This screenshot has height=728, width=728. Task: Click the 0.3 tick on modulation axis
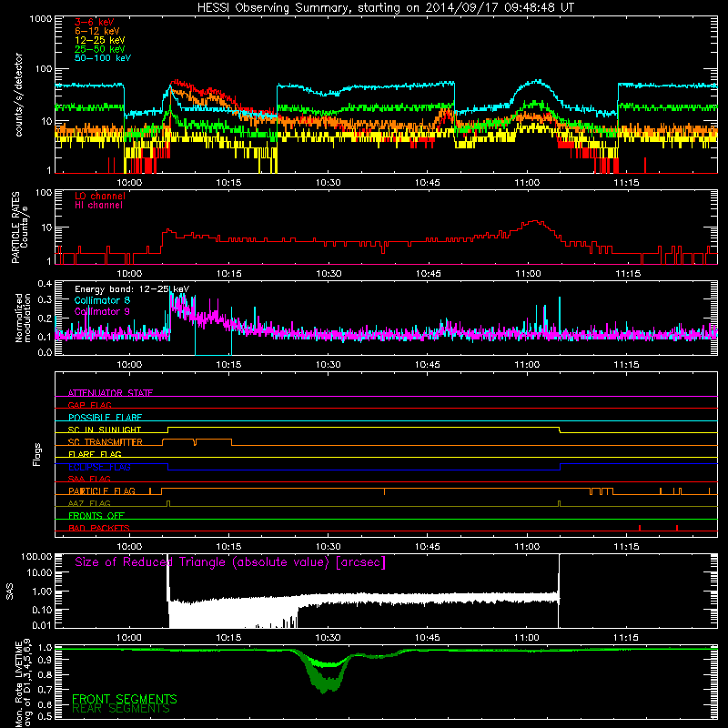click(45, 299)
